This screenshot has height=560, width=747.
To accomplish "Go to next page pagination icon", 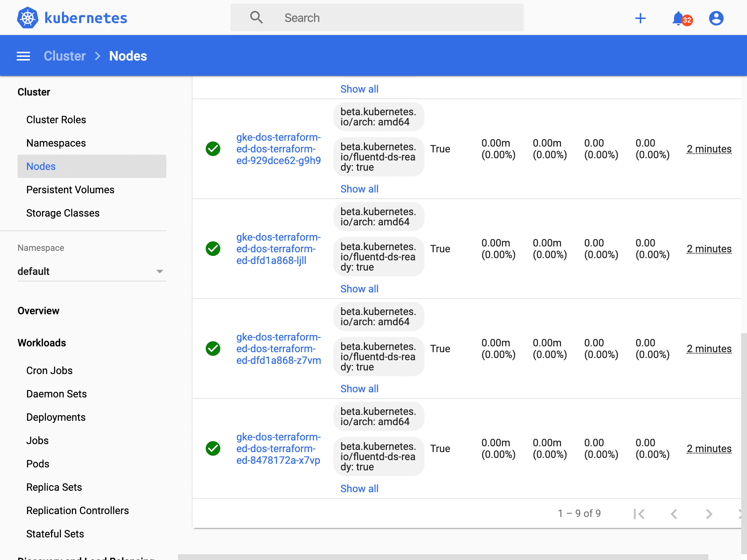I will click(709, 514).
